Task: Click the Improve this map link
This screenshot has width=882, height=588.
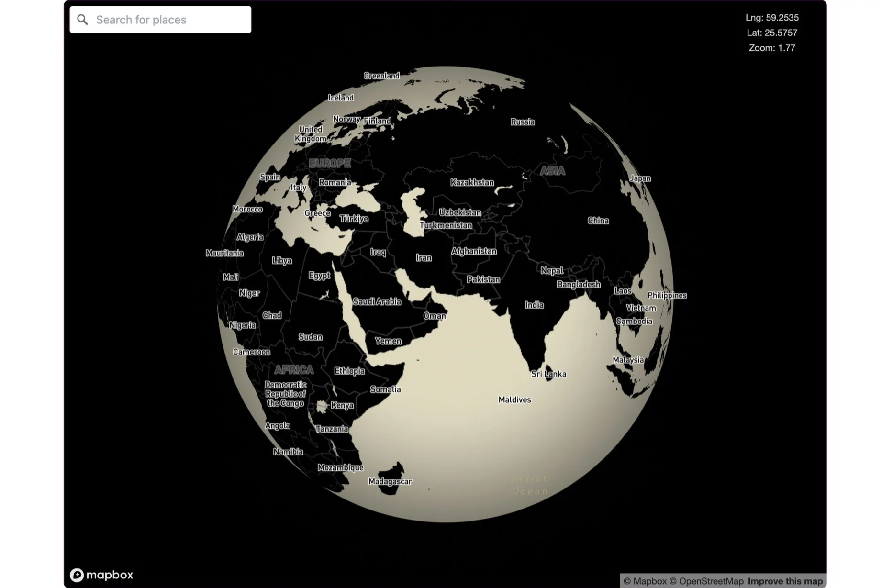Action: (x=785, y=581)
